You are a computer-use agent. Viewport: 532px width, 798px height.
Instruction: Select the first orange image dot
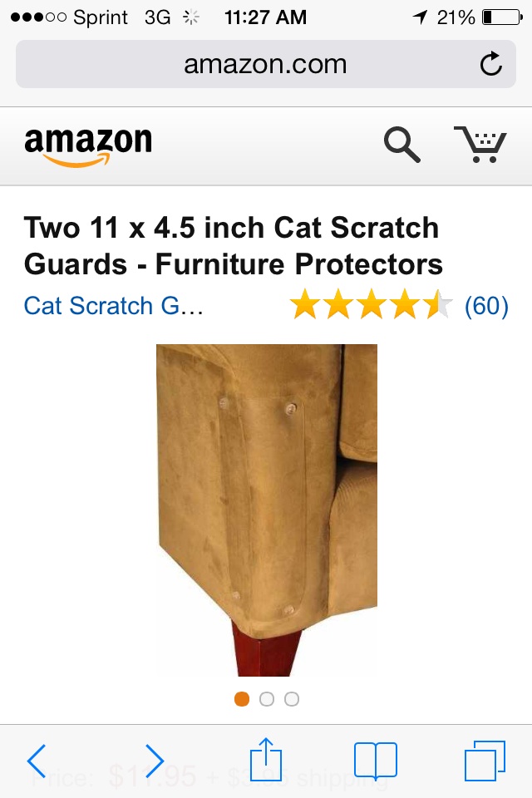[x=242, y=699]
